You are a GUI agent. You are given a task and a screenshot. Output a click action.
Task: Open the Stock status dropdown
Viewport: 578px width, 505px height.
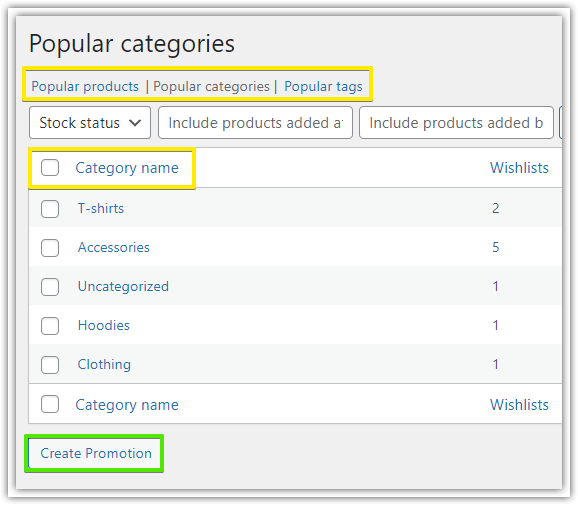90,123
